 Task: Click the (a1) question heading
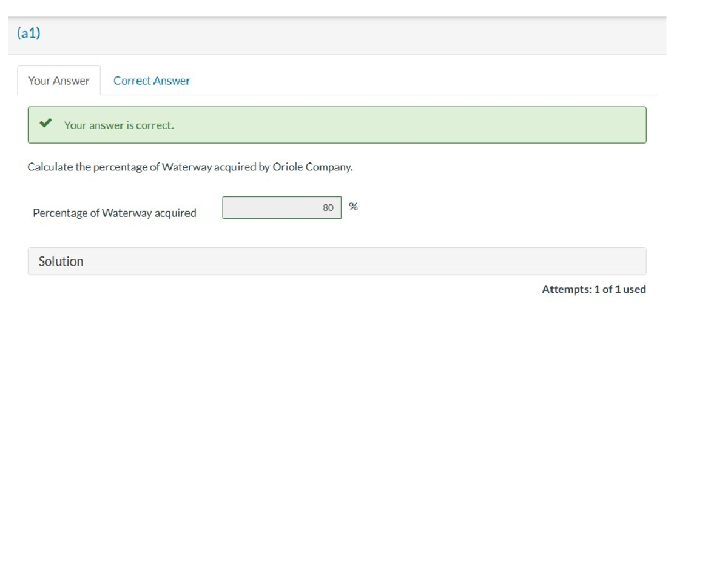(x=29, y=33)
